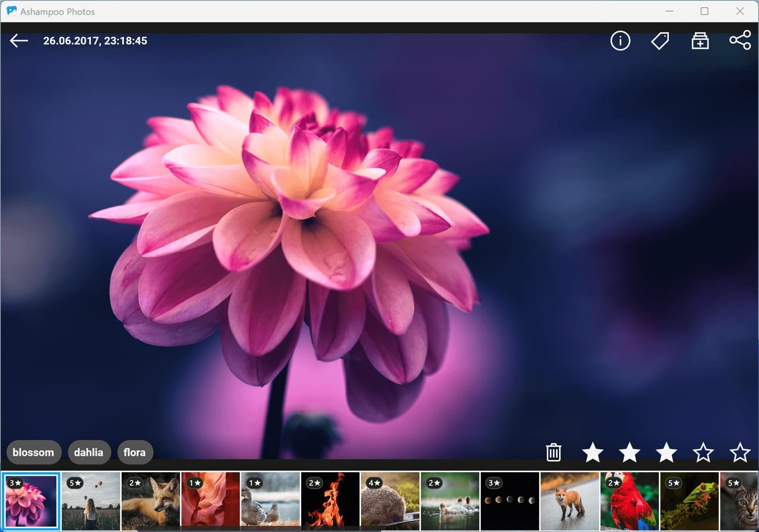
Task: Click the Ashampoo Photos app logo
Action: point(11,11)
